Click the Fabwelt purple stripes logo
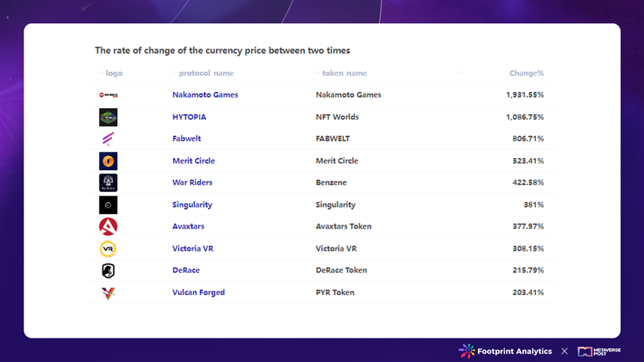The height and width of the screenshot is (362, 644). point(108,139)
